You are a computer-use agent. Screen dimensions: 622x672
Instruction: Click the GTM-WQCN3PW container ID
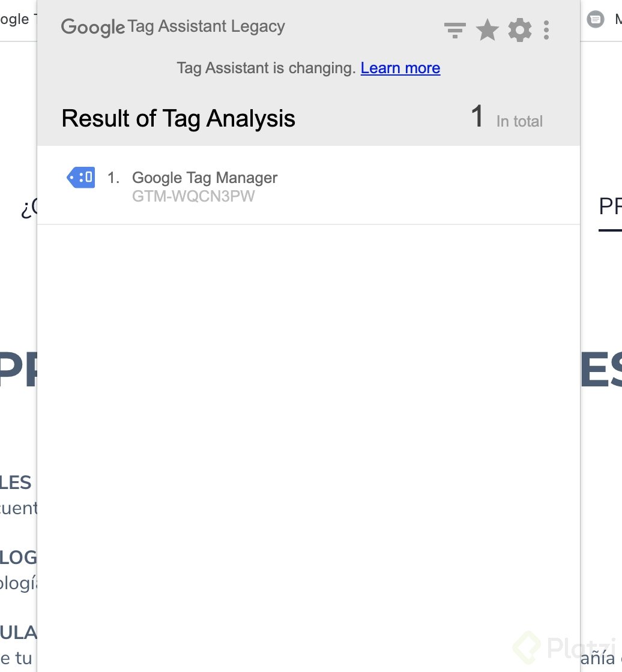pyautogui.click(x=193, y=197)
